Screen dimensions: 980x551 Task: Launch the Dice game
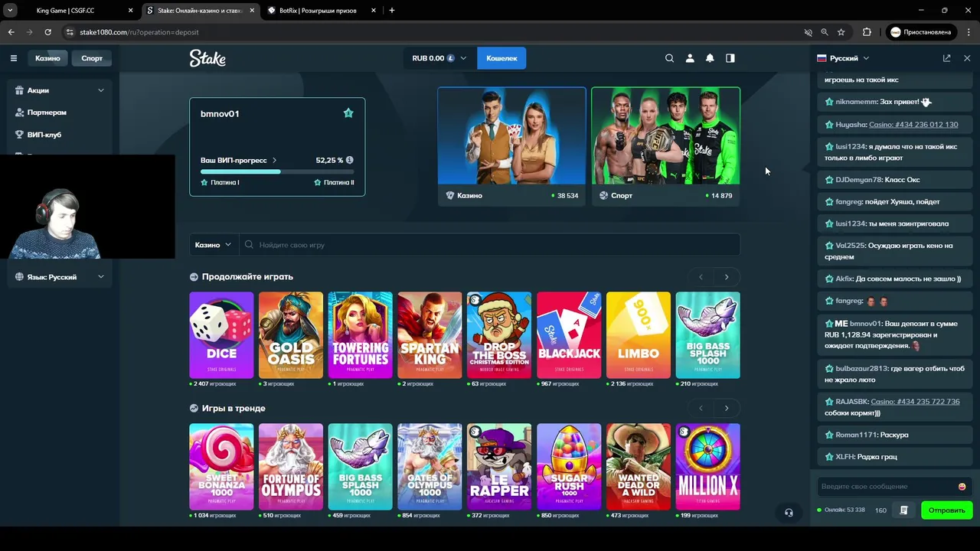pyautogui.click(x=221, y=335)
